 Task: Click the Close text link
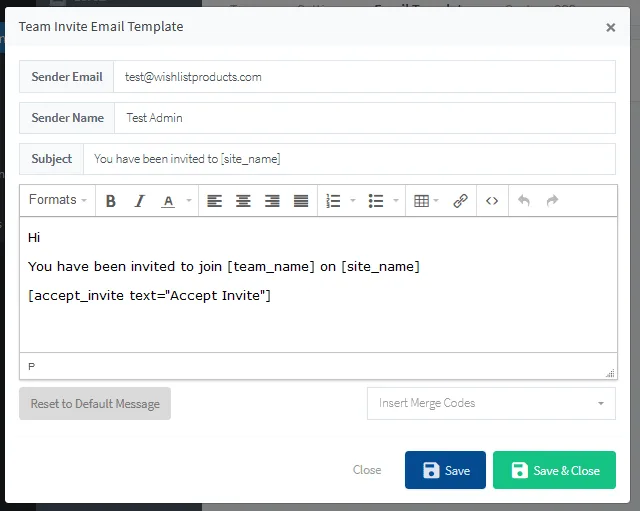click(367, 470)
